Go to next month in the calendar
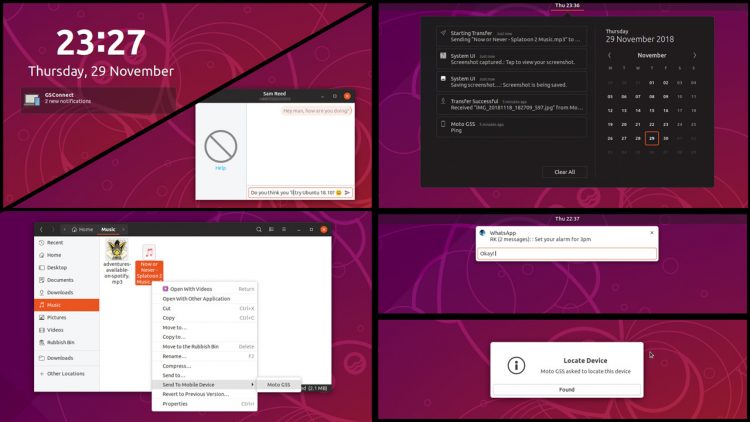 (x=695, y=56)
